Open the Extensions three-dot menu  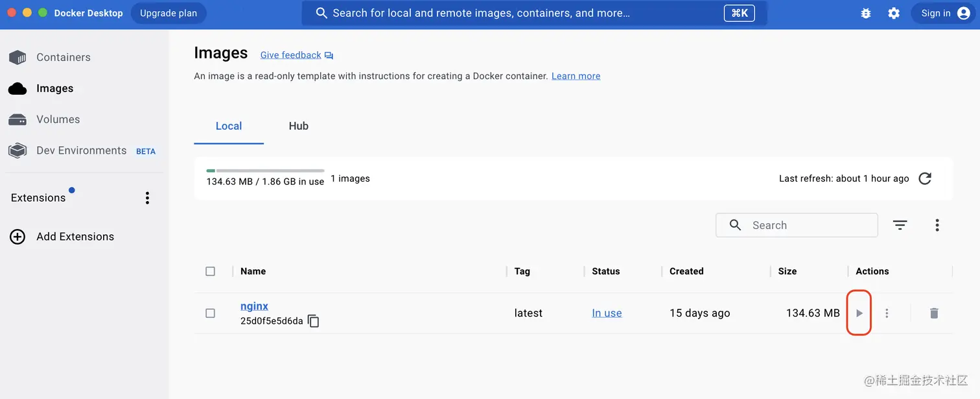(148, 198)
